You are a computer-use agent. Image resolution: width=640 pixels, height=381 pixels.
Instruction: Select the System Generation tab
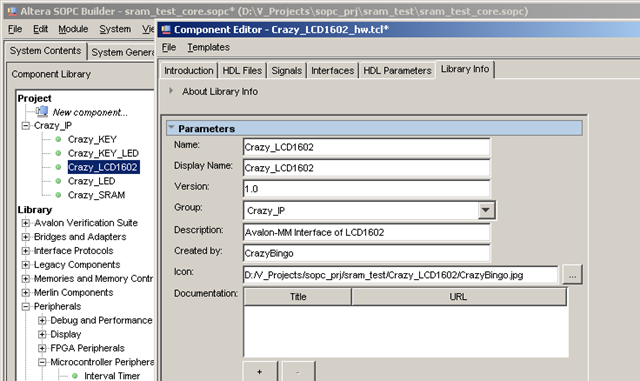[122, 52]
